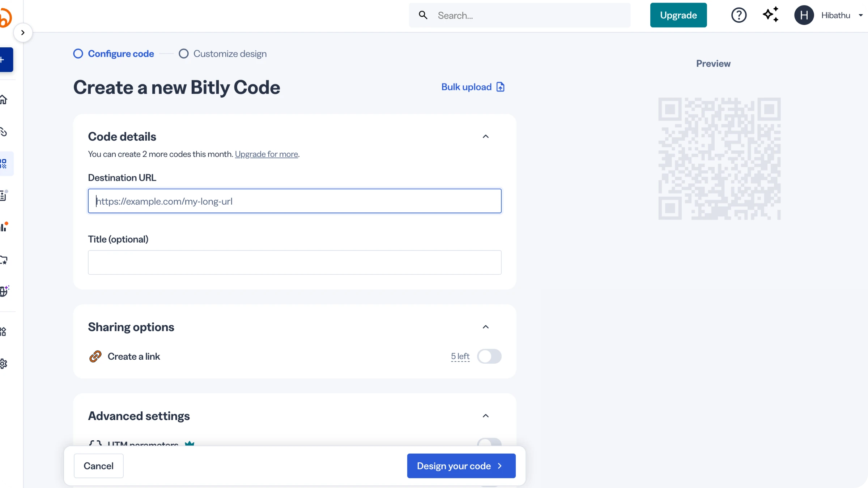Open Integrations icon in the sidebar

4,331
